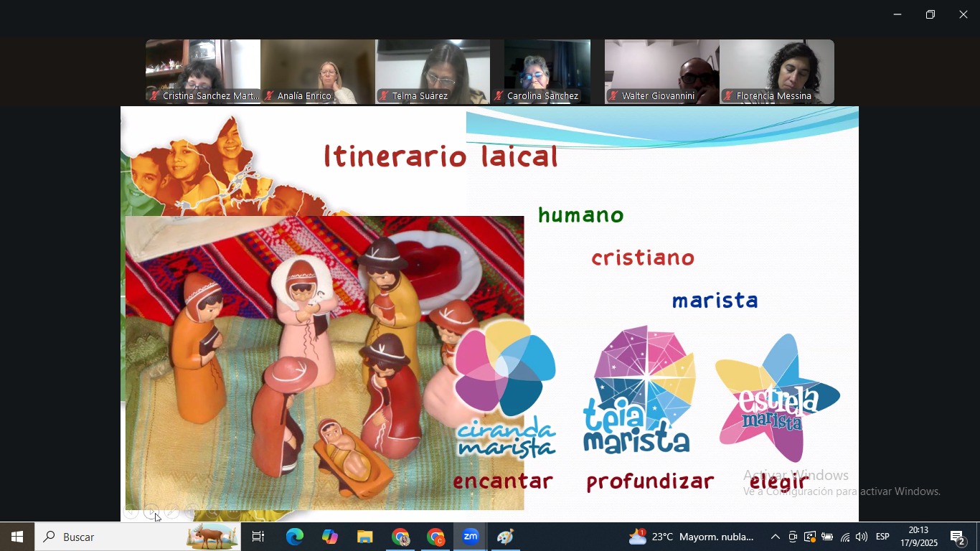Click the Task View taskbar icon

click(x=259, y=537)
